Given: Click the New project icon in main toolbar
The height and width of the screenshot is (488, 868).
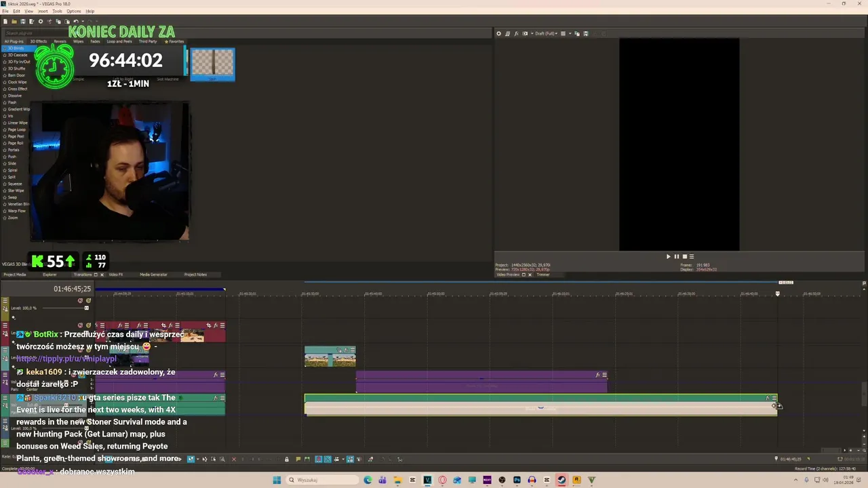Looking at the screenshot, I should (x=5, y=22).
